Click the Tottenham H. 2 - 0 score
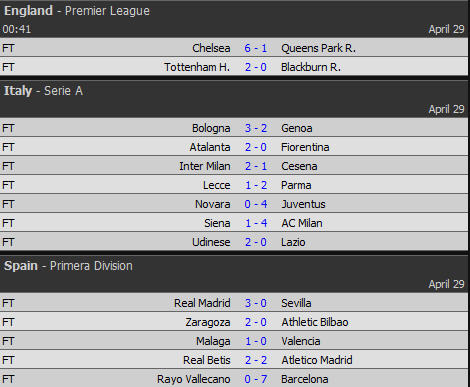The height and width of the screenshot is (387, 470). 256,67
